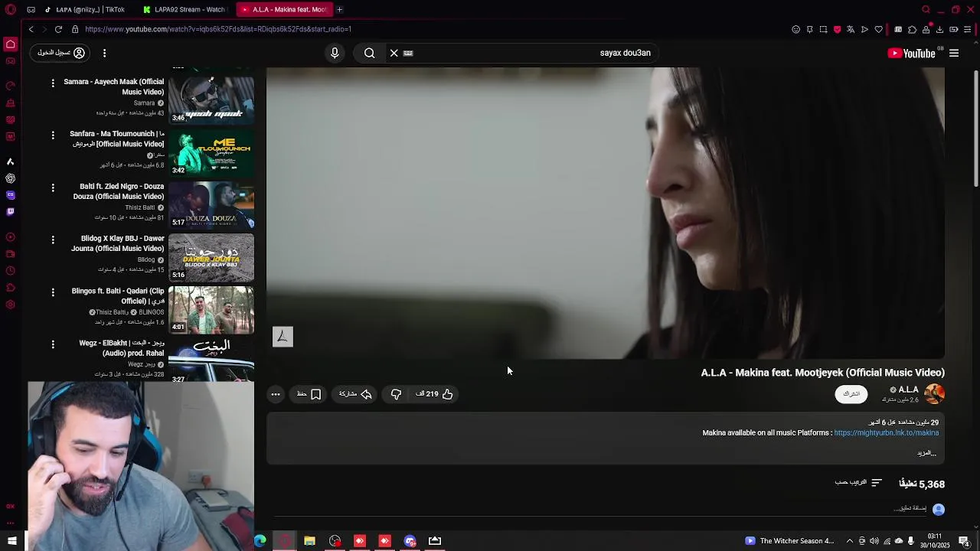Click the channel watermark on the video
This screenshot has height=551, width=980.
click(283, 337)
